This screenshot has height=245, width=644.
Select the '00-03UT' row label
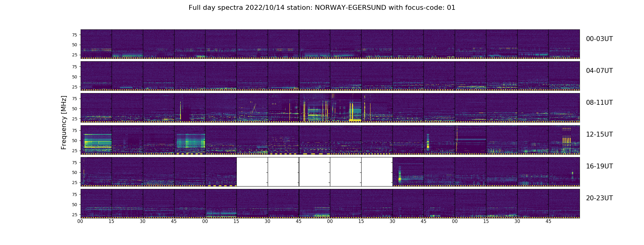[599, 39]
